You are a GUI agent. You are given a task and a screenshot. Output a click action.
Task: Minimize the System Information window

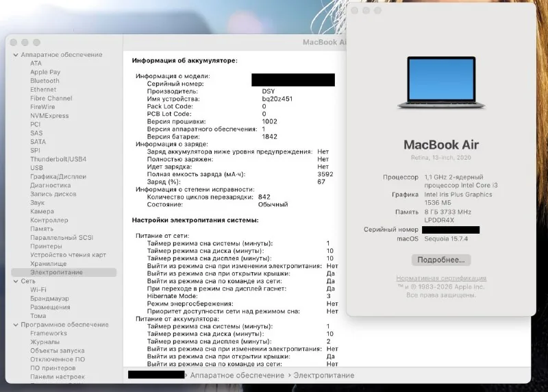[25, 42]
